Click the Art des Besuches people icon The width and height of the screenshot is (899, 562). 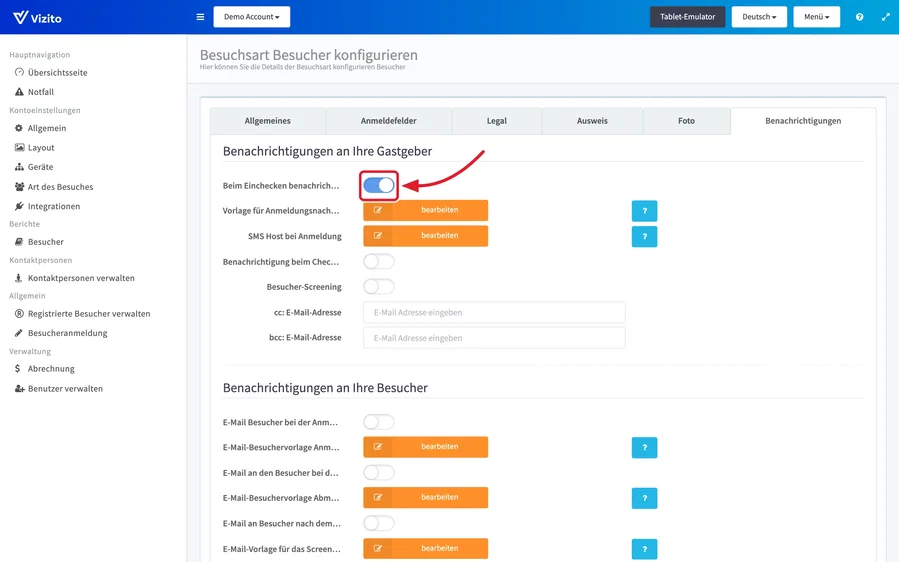click(x=19, y=186)
